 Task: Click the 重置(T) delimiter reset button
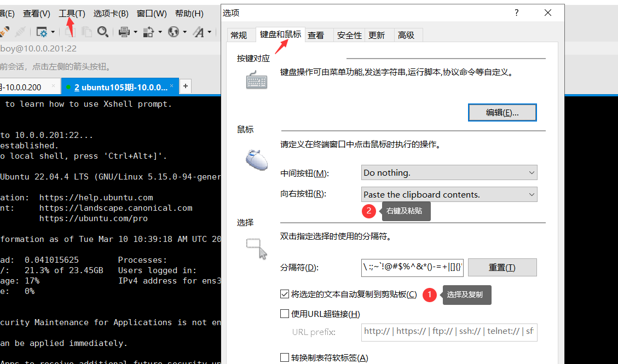[x=502, y=268]
